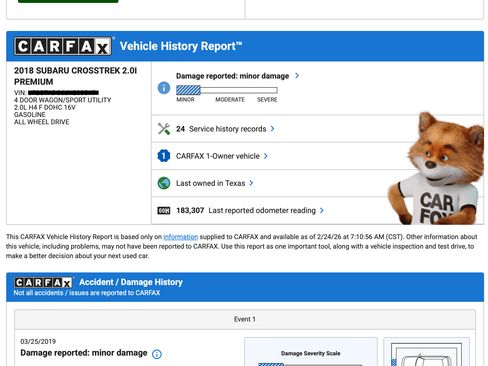Image resolution: width=488 pixels, height=366 pixels.
Task: Click the MINOR label under severity bar
Action: coord(185,100)
